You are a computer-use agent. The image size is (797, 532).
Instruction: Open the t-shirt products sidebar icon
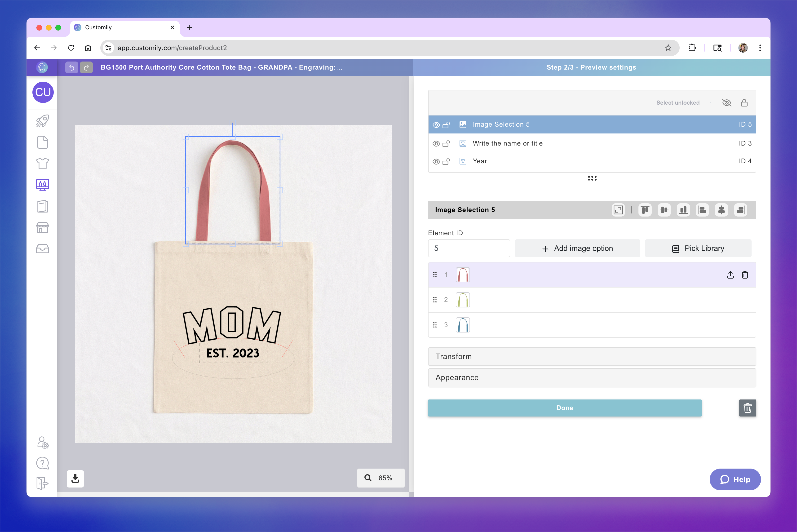tap(42, 164)
